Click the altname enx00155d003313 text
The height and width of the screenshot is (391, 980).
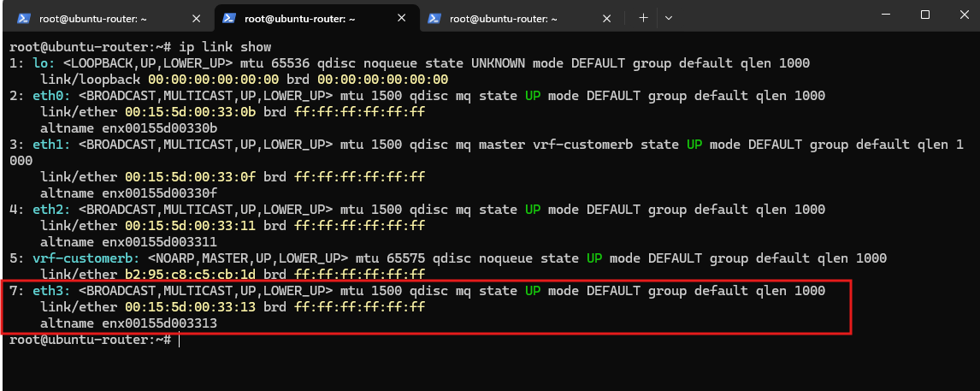(x=128, y=323)
